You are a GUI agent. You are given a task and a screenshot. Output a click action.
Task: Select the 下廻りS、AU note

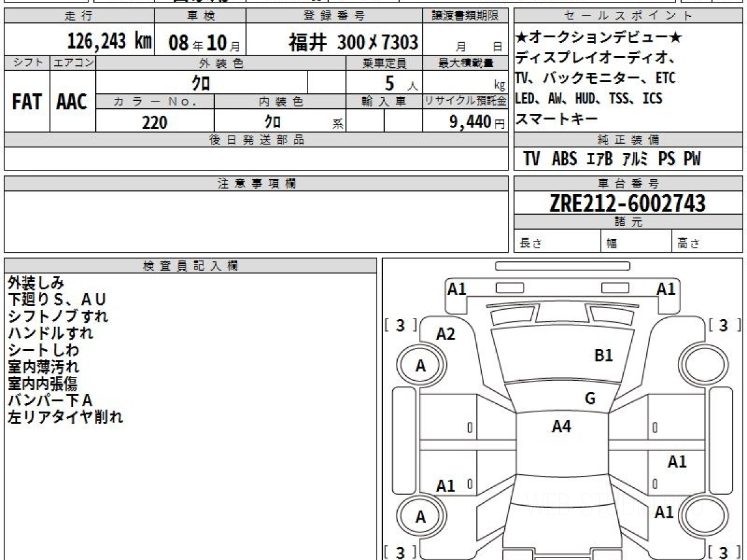pos(57,300)
